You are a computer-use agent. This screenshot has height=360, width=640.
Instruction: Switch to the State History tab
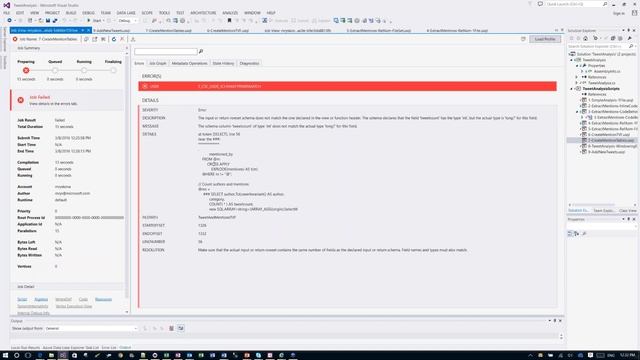pyautogui.click(x=223, y=63)
